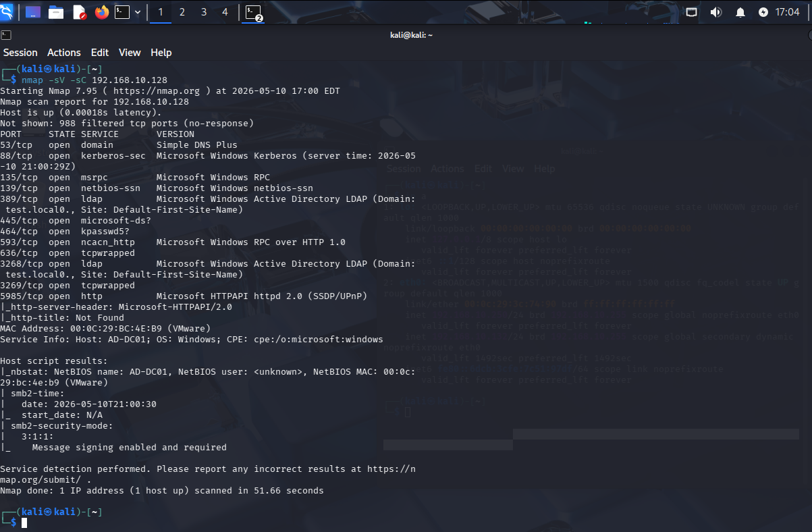Launch Firefox browser from panel

[x=102, y=12]
